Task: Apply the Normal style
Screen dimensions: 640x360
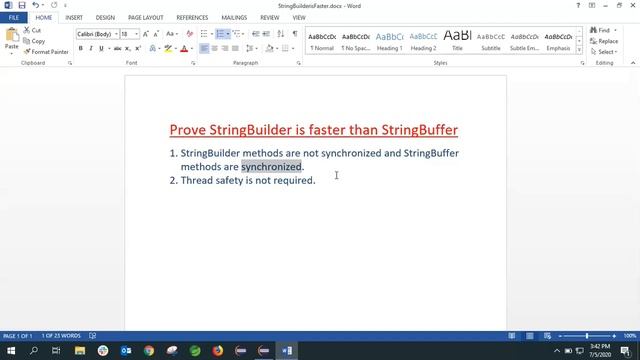Action: tap(322, 41)
